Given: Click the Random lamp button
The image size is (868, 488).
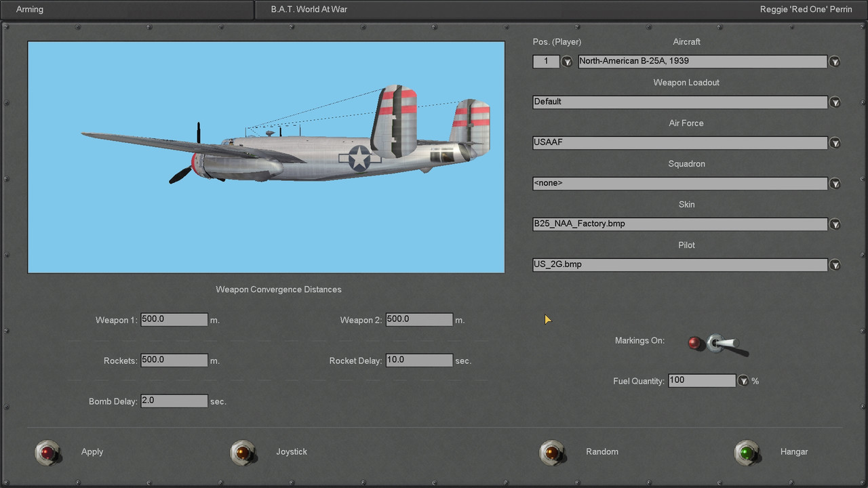Looking at the screenshot, I should pos(552,452).
